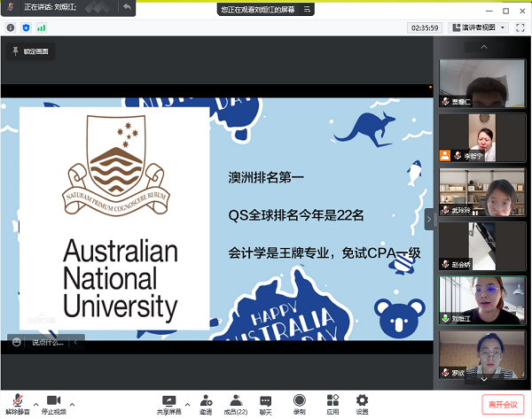Toggle lock screen pin (锁定画面)
Image resolution: width=532 pixels, height=419 pixels.
(x=31, y=51)
